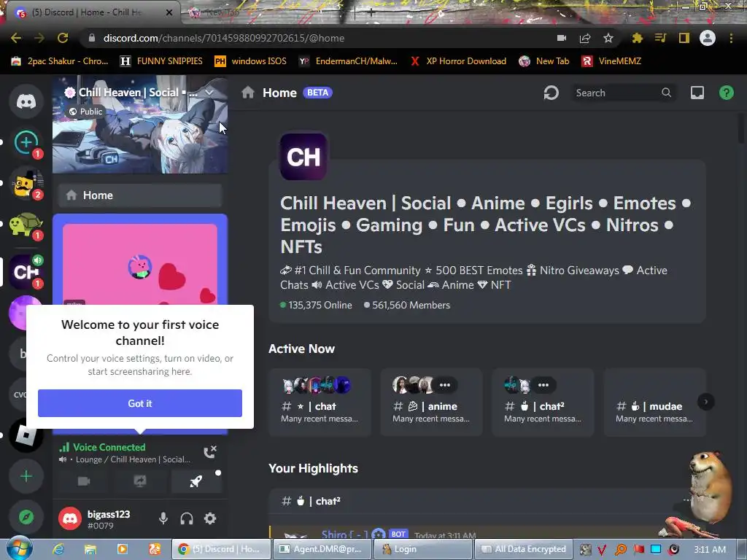Viewport: 747px width, 560px height.
Task: Turn on camera in voice panel
Action: coord(84,481)
